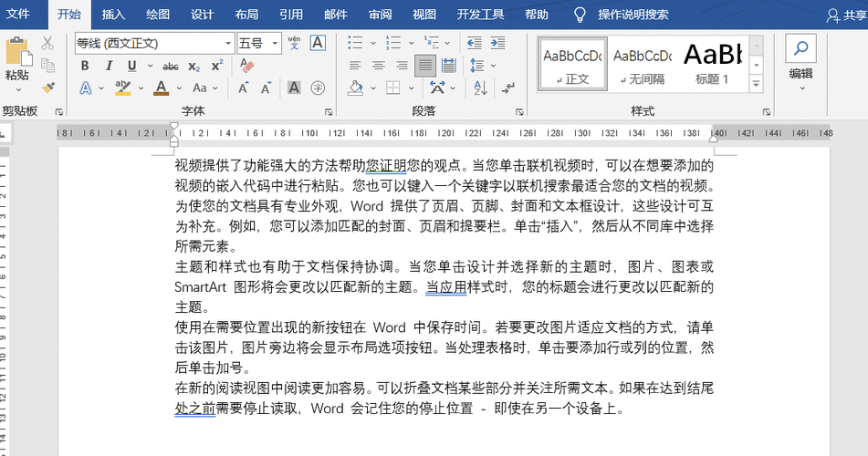Decrease font size with shrink font icon

point(267,88)
